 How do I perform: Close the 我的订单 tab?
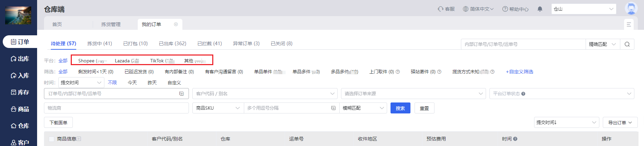[x=176, y=24]
